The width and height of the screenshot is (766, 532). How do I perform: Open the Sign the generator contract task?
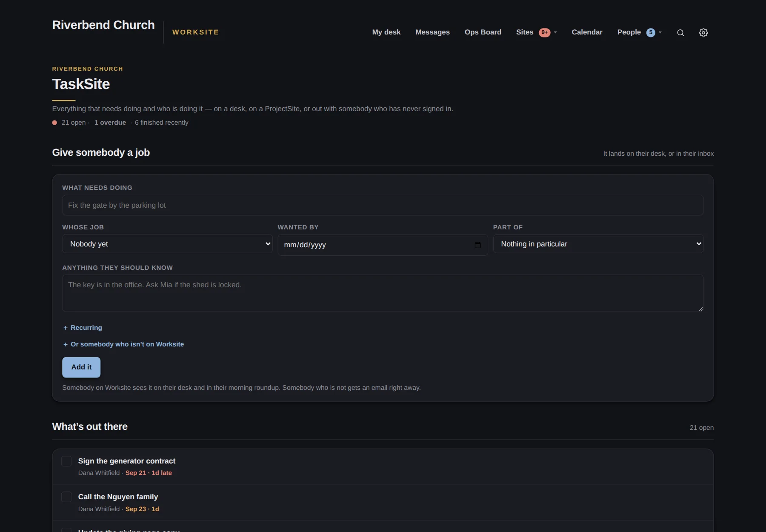click(127, 461)
